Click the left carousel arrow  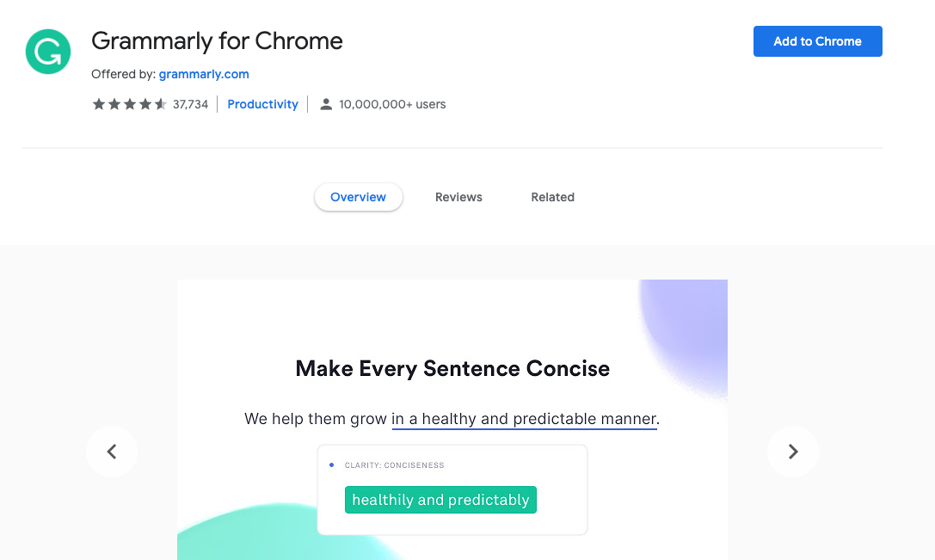pos(112,451)
